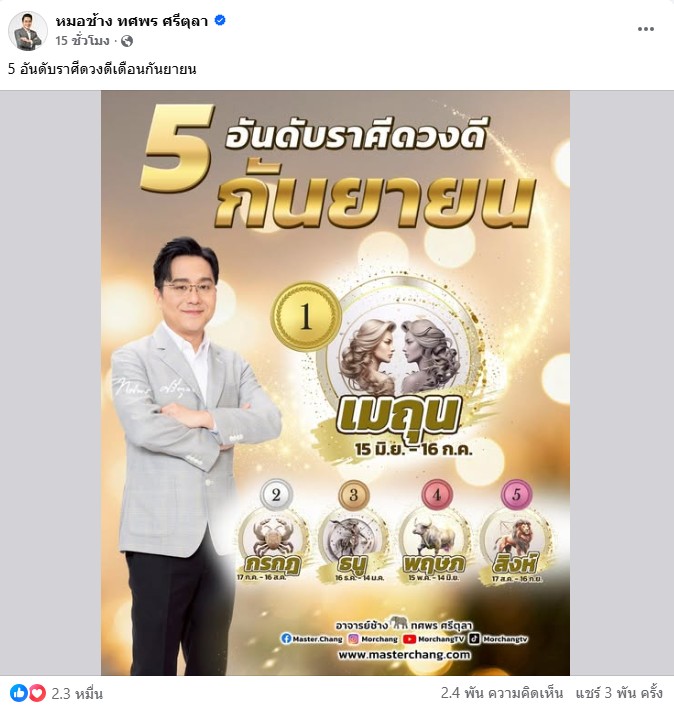674x710 pixels.
Task: Click the red heart Love reaction icon
Action: pyautogui.click(x=37, y=693)
